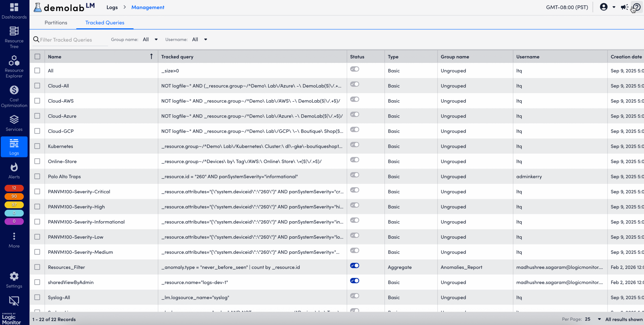Open the help question mark icon
The image size is (644, 325).
[637, 7]
